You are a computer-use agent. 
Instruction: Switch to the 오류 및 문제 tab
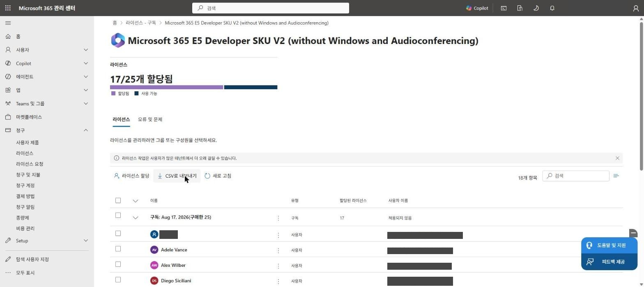[150, 120]
